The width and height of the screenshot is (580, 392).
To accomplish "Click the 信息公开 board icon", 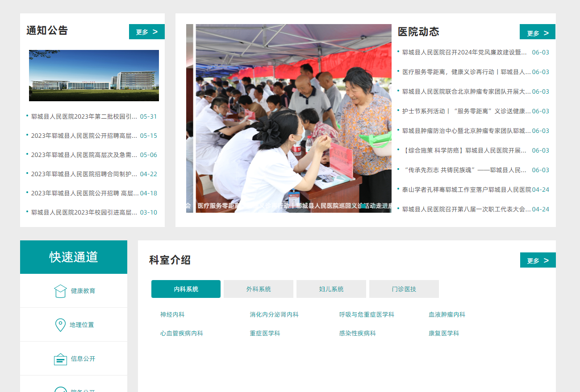I will click(x=60, y=359).
